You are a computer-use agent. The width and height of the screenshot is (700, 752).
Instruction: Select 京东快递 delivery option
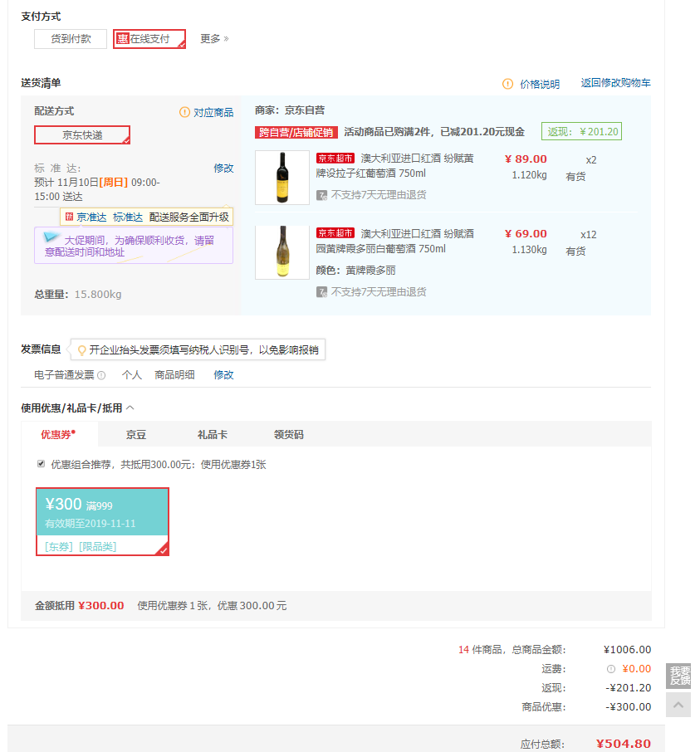82,134
